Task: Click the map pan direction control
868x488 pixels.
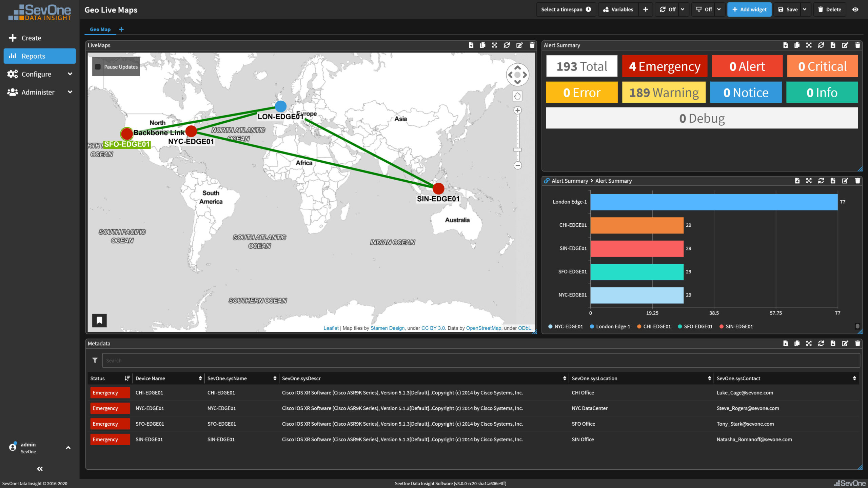Action: [x=517, y=75]
